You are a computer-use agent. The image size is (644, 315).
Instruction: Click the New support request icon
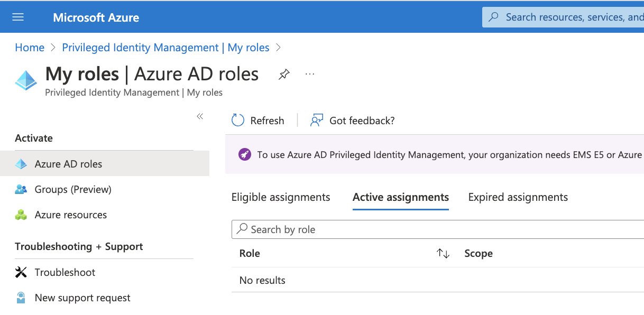[21, 298]
